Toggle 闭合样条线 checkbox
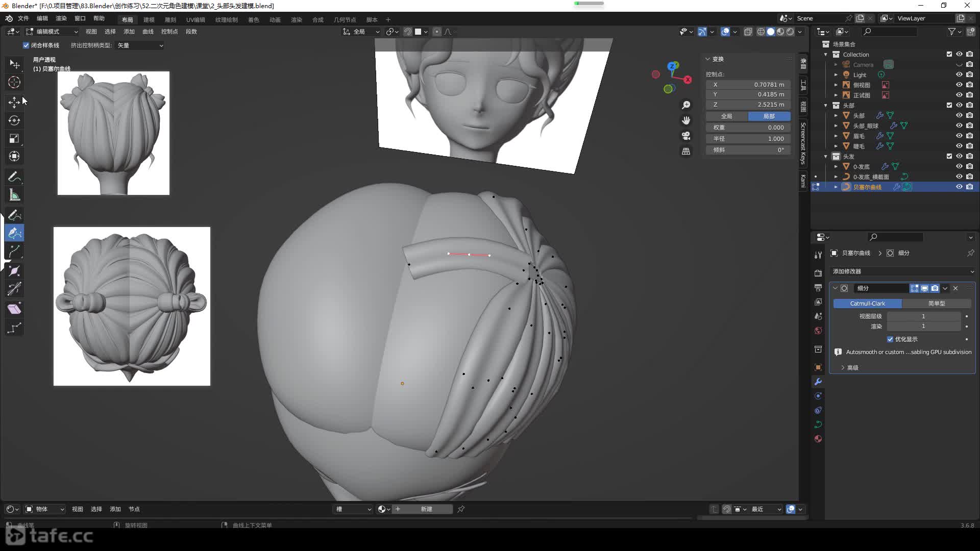The image size is (980, 551). coord(26,45)
